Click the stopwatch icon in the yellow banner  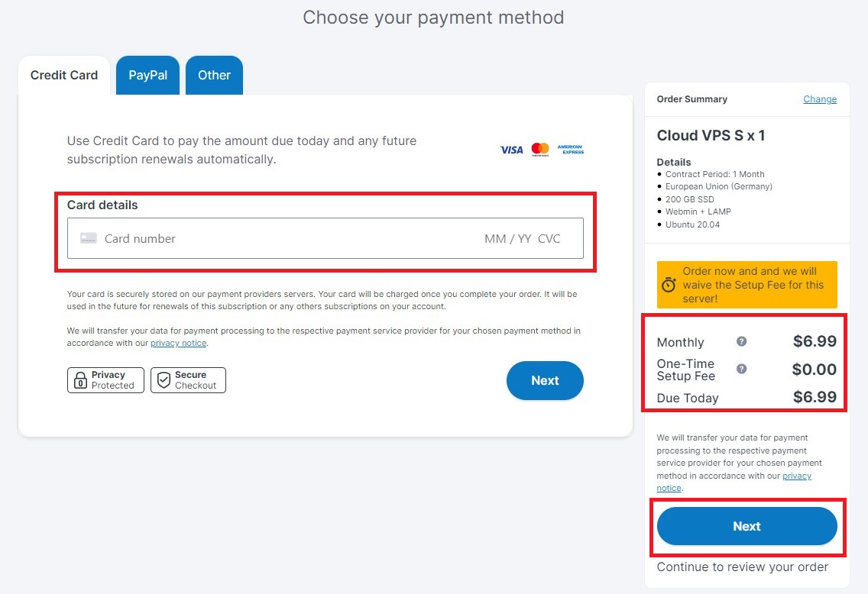click(x=669, y=284)
